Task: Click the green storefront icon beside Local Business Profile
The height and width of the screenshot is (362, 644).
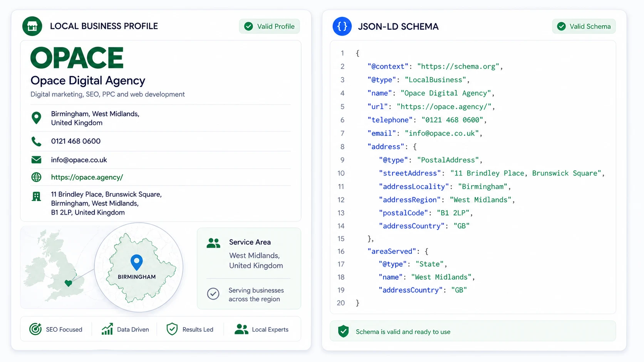Action: coord(32,26)
